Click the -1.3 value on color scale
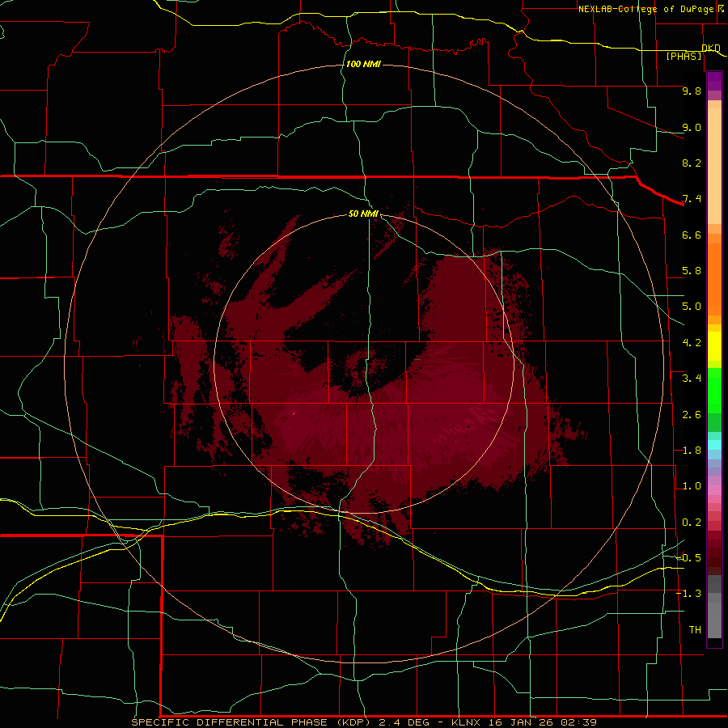Viewport: 728px width, 728px height. pos(689,594)
